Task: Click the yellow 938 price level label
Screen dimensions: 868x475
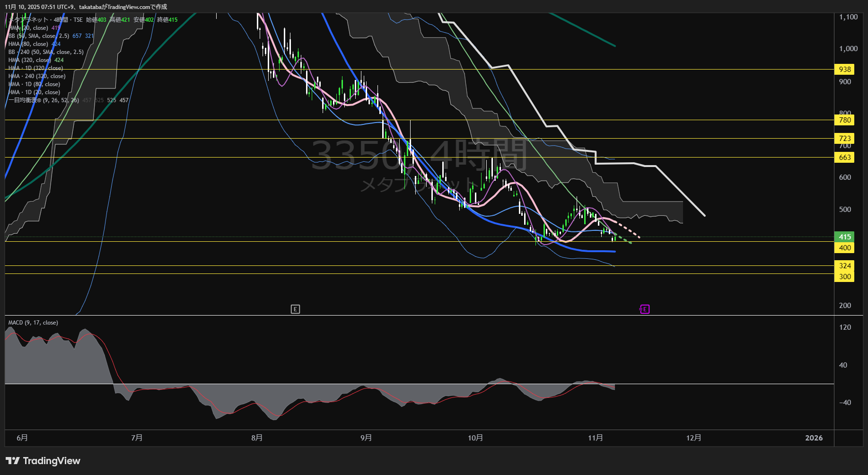Action: click(x=844, y=70)
